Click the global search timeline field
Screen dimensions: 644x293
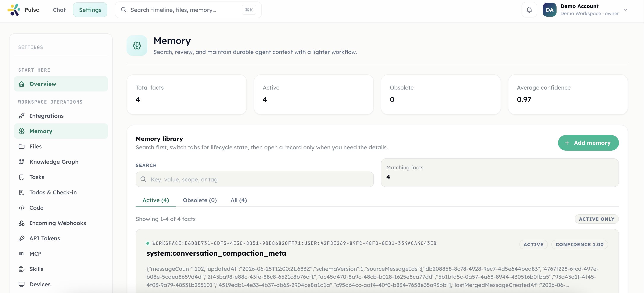(188, 10)
